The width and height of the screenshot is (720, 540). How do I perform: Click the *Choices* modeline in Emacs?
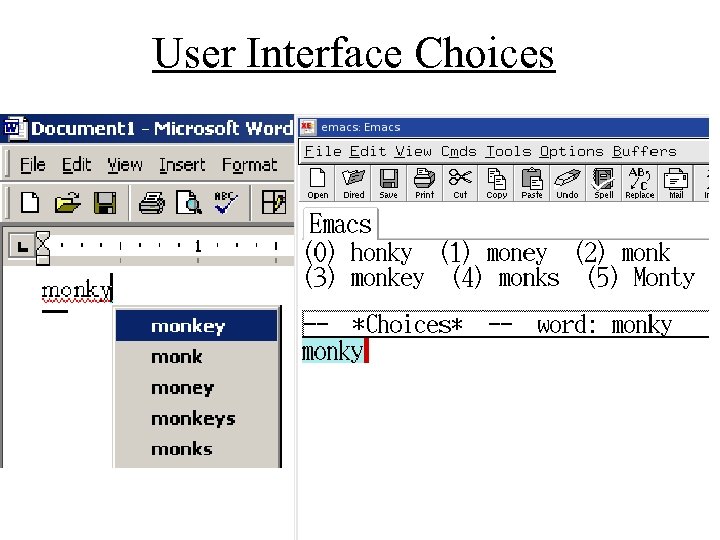(x=505, y=324)
